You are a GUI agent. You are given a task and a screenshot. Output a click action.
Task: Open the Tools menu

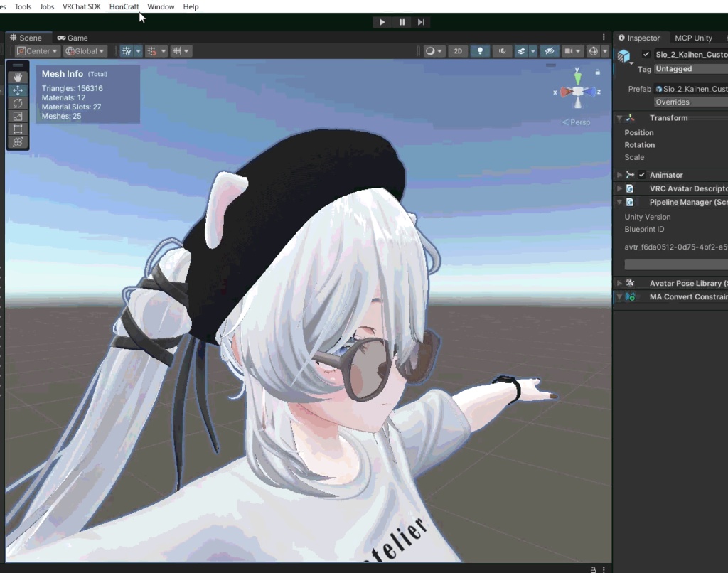coord(23,6)
